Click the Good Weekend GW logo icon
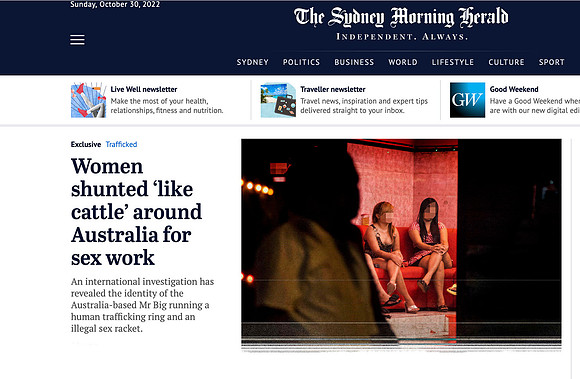 coord(467,100)
